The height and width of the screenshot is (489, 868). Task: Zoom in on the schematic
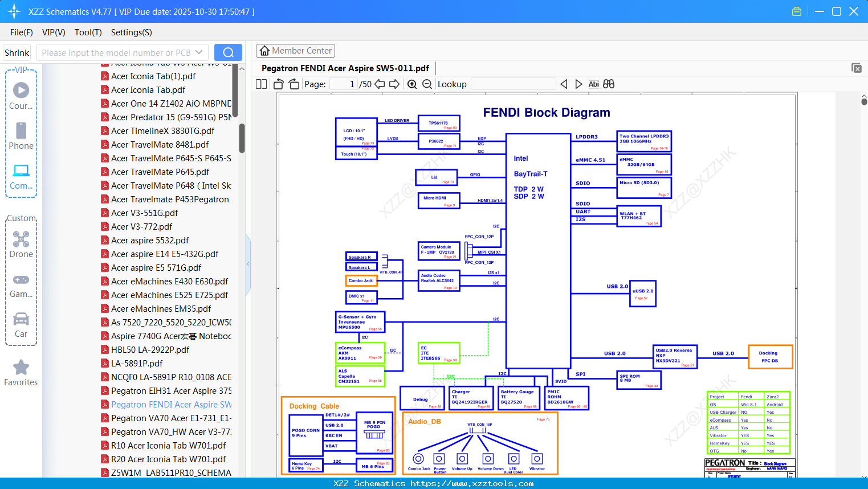(412, 84)
